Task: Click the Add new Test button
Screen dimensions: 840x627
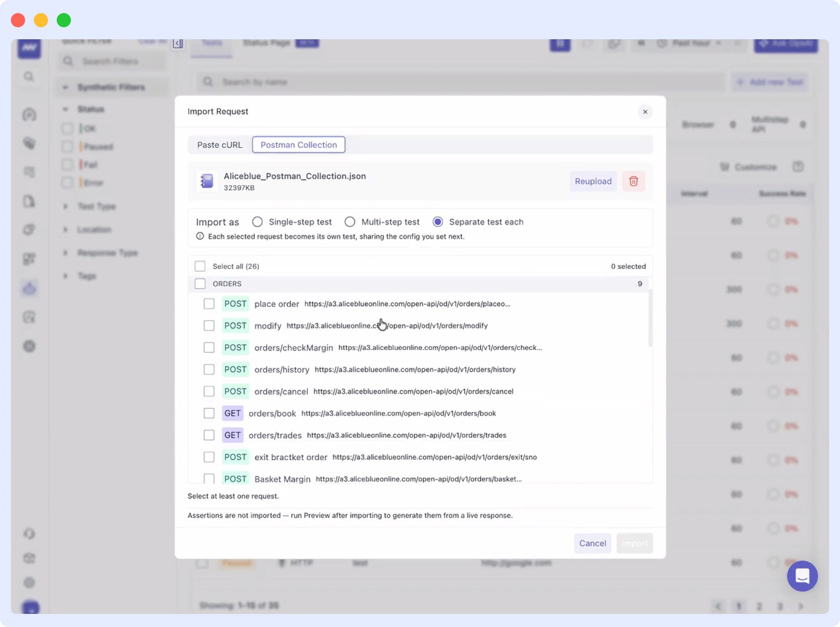Action: tap(770, 82)
